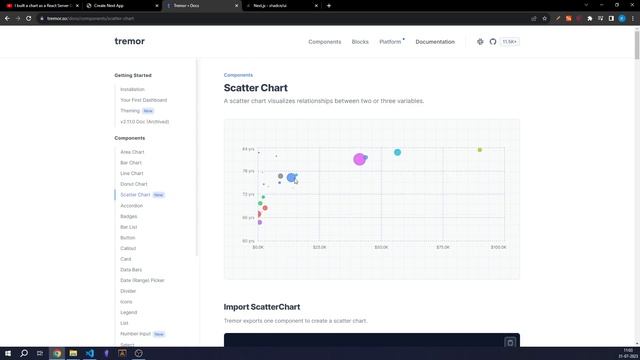Click the large magenta bubble in chart
The height and width of the screenshot is (360, 640).
coord(359,159)
